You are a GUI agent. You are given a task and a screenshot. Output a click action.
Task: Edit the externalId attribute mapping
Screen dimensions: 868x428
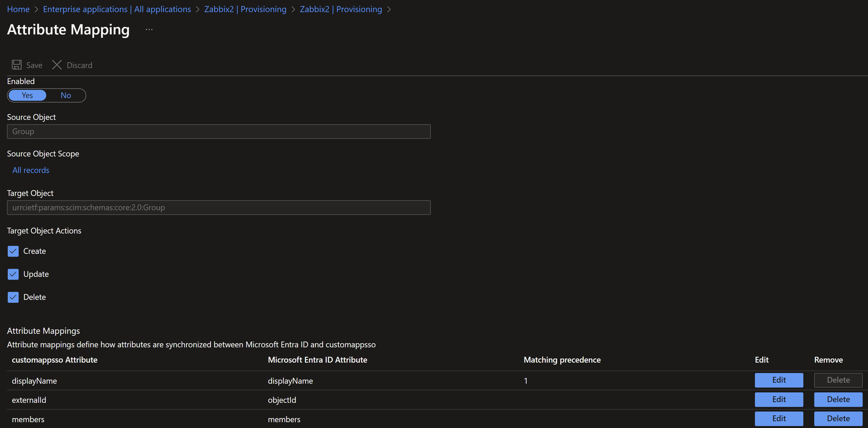click(x=779, y=399)
